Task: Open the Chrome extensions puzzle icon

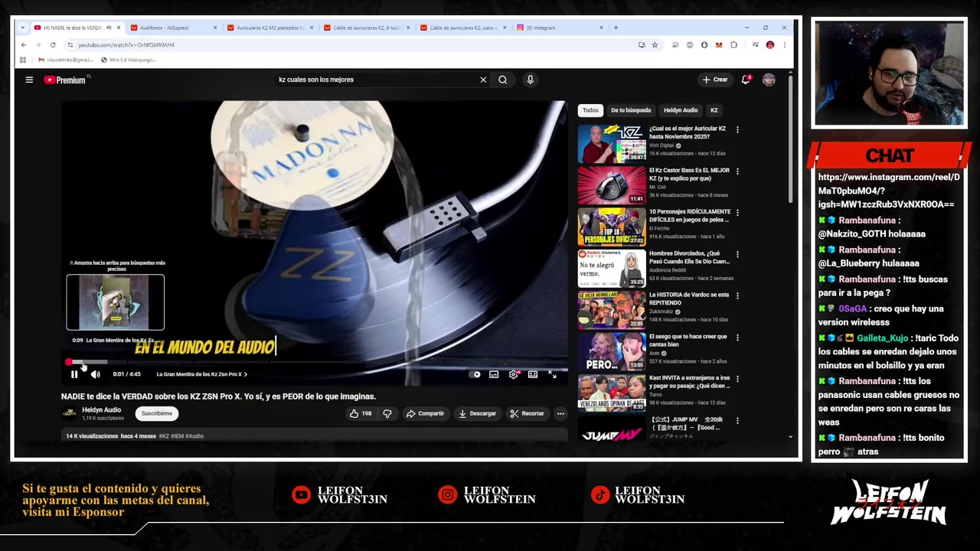Action: pyautogui.click(x=733, y=45)
